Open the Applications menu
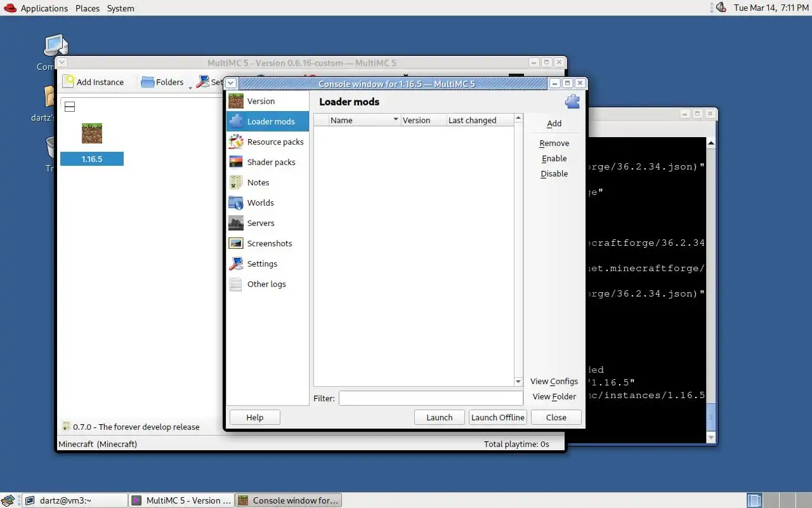812x508 pixels. pos(44,8)
